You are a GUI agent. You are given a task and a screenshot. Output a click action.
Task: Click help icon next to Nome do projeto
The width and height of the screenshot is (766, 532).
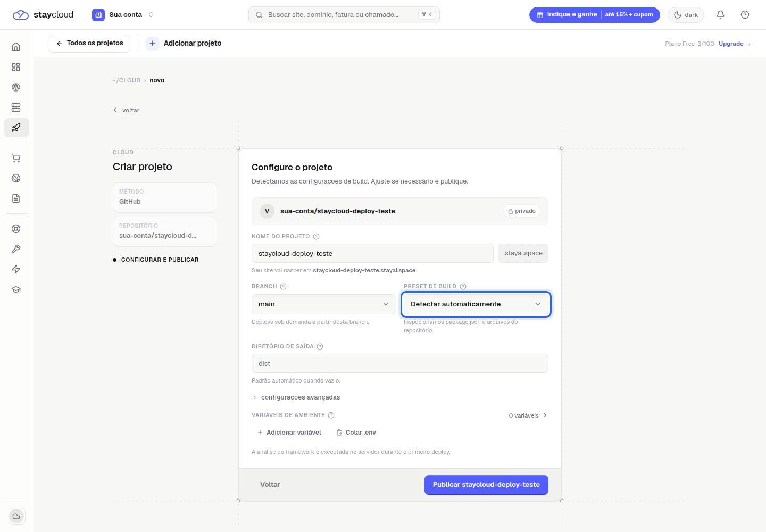[x=316, y=236]
